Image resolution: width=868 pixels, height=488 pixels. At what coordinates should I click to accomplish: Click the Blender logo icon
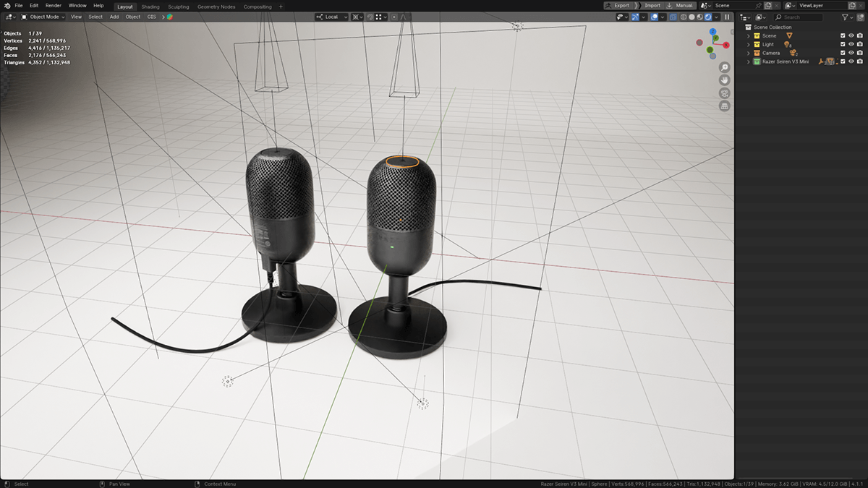point(7,6)
